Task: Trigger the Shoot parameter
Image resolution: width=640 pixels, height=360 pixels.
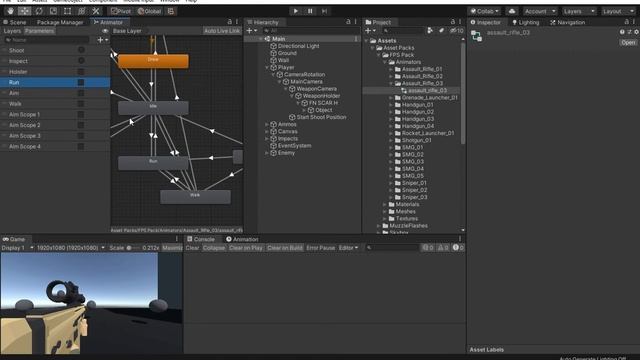Action: [x=81, y=50]
